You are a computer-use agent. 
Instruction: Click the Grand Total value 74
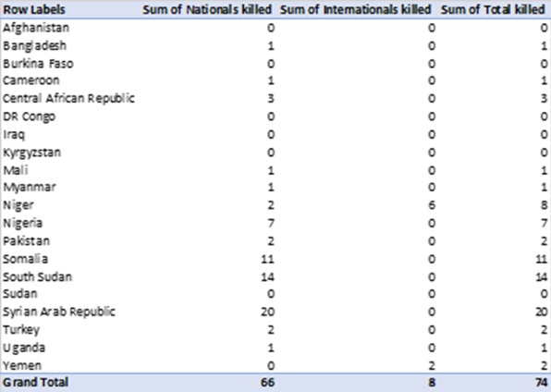coord(541,383)
